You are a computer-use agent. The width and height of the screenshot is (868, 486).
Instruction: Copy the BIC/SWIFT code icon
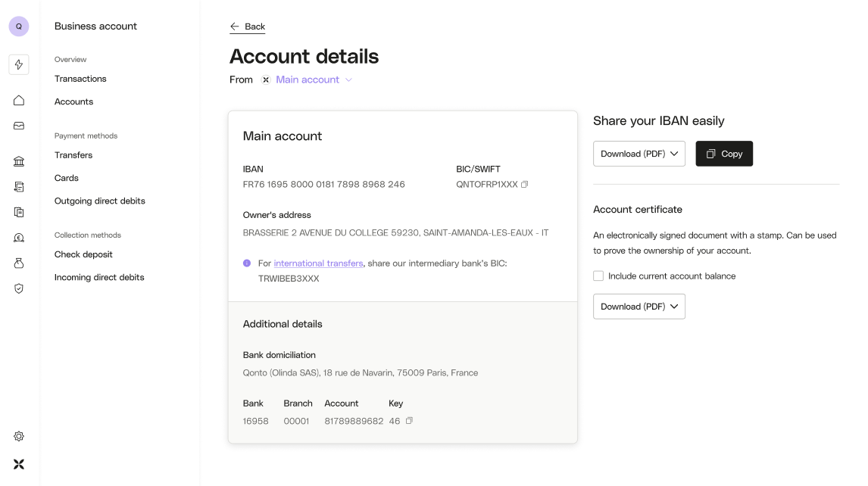click(525, 184)
